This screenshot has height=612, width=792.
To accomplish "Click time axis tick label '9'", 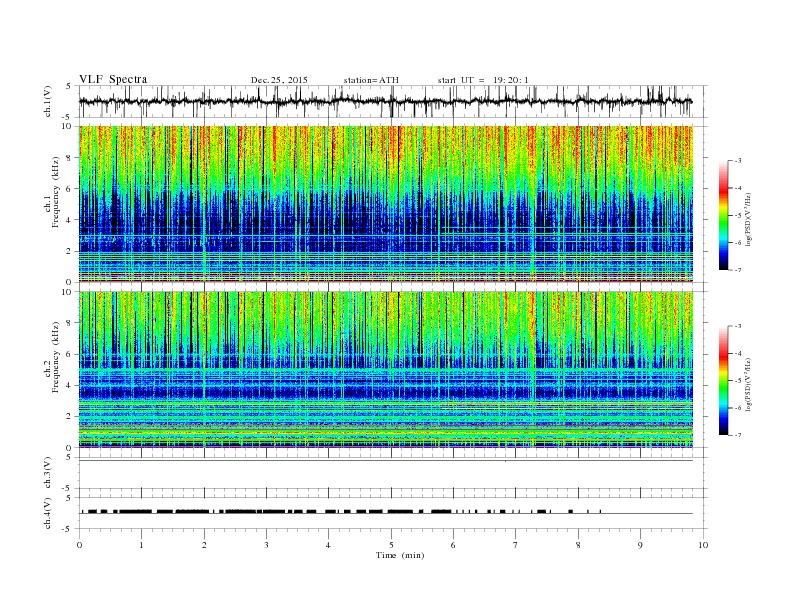I will pos(640,545).
